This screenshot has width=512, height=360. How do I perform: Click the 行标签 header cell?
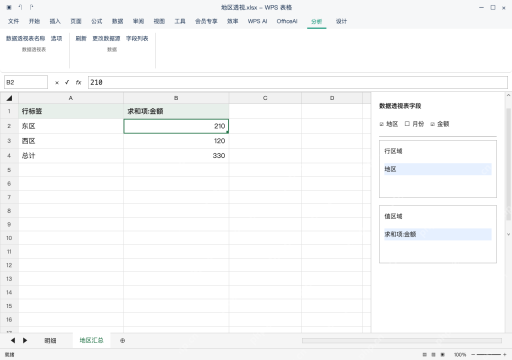[71, 111]
